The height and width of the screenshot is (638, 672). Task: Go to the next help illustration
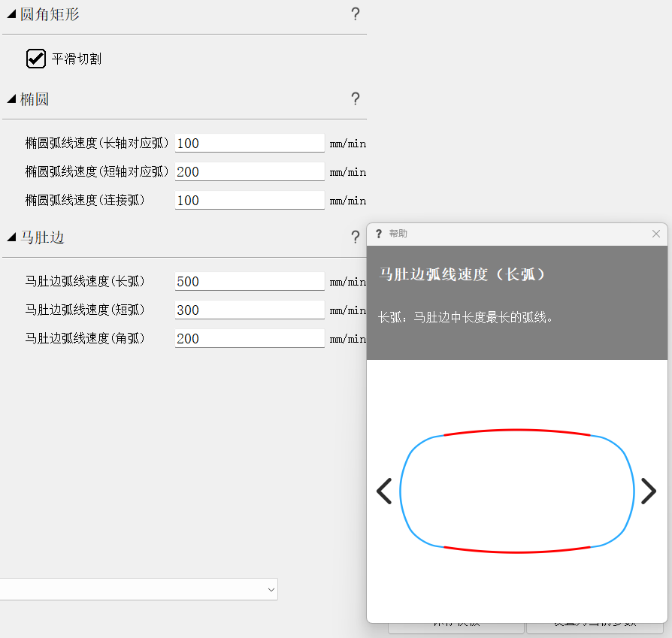pyautogui.click(x=648, y=491)
